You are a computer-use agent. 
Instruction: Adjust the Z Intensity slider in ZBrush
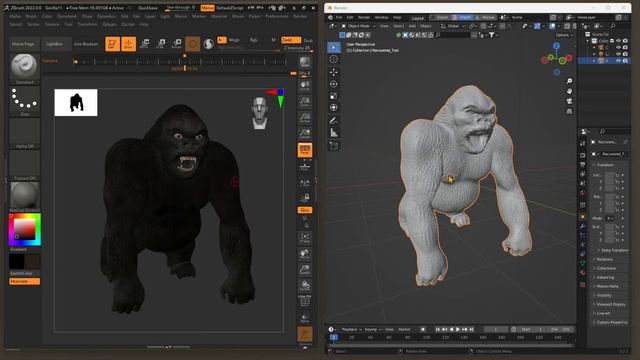298,48
